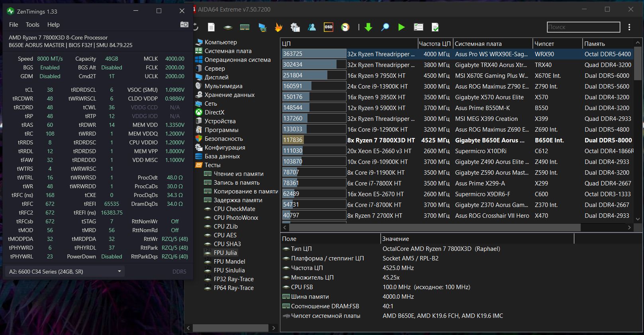The image size is (644, 335).
Task: Open the Help menu in ZenTimings
Action: click(x=53, y=25)
